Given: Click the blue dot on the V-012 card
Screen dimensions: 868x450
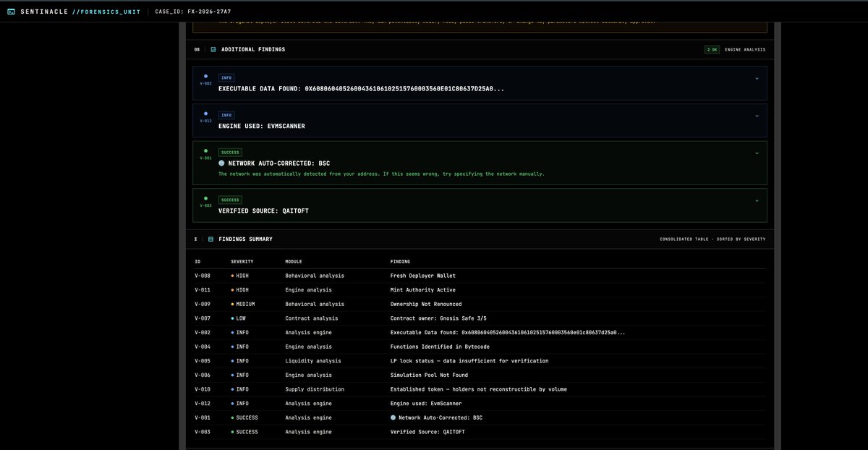Looking at the screenshot, I should pyautogui.click(x=205, y=114).
